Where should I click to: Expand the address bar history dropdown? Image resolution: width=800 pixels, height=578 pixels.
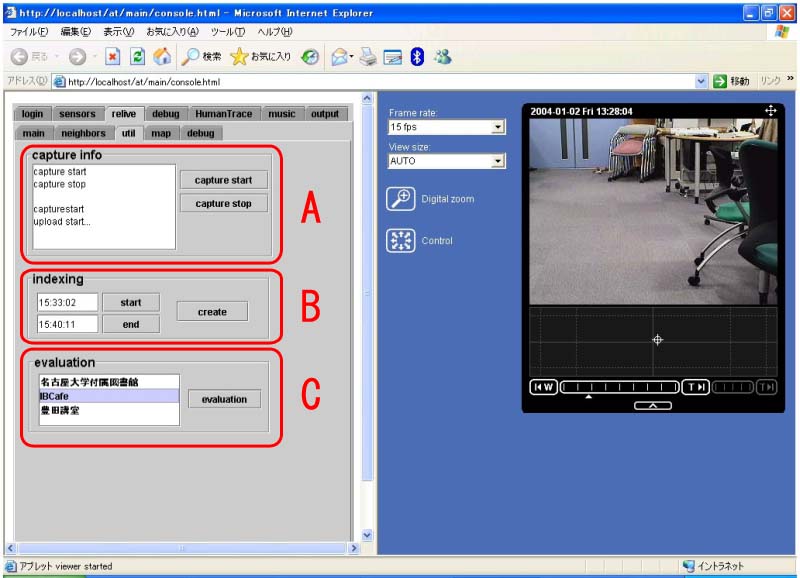click(x=701, y=81)
